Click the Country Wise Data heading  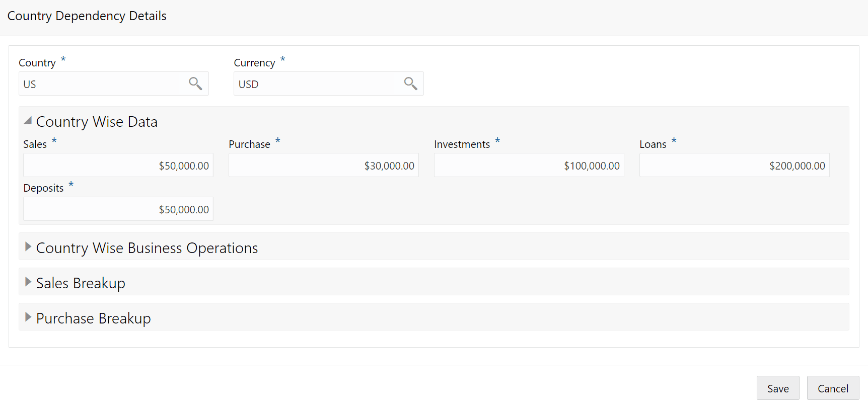[x=97, y=122]
